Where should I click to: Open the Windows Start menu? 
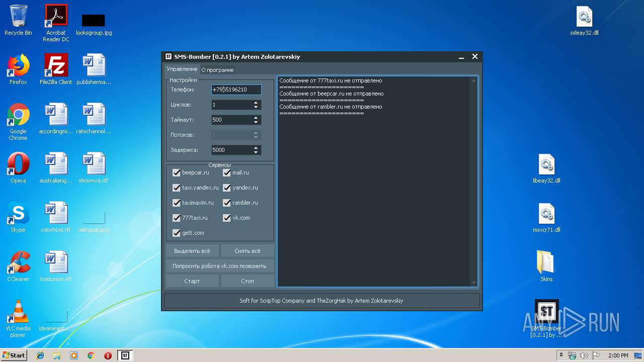point(14,355)
